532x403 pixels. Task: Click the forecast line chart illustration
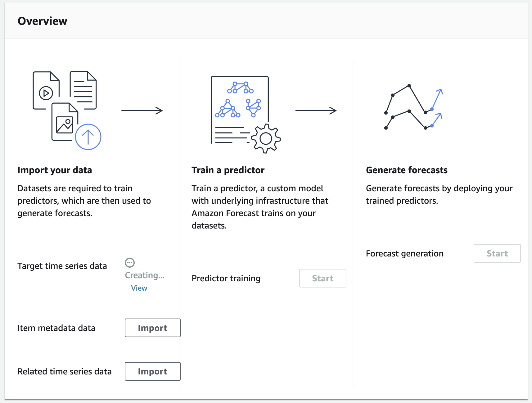[413, 107]
